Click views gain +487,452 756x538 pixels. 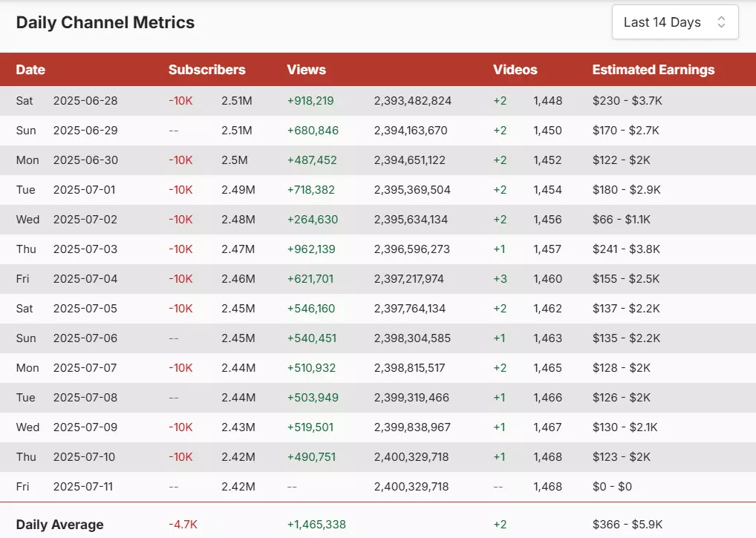coord(312,160)
